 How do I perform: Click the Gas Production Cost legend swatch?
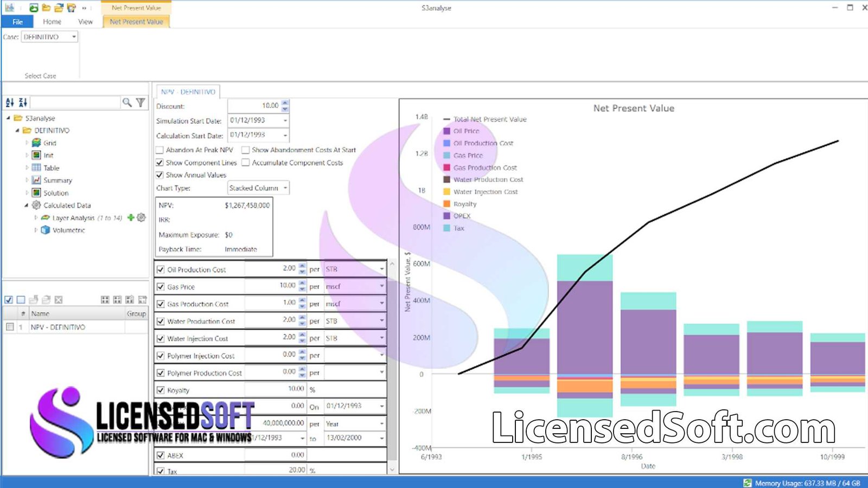447,168
